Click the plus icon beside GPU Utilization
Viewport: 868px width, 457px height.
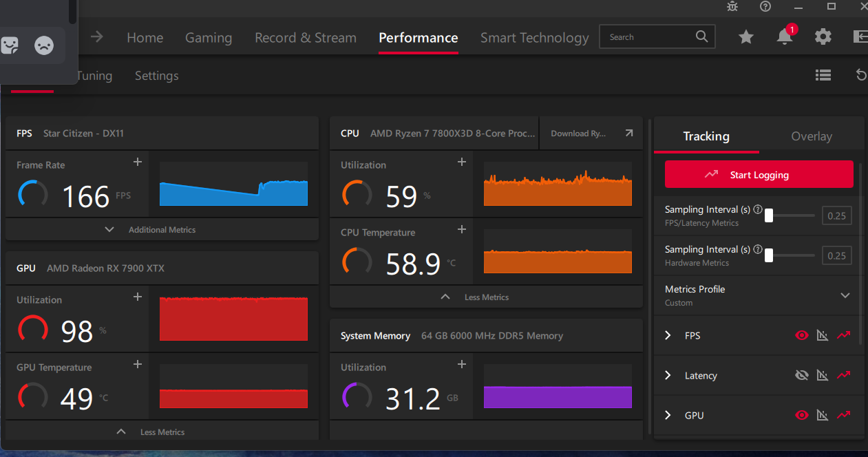(x=138, y=297)
